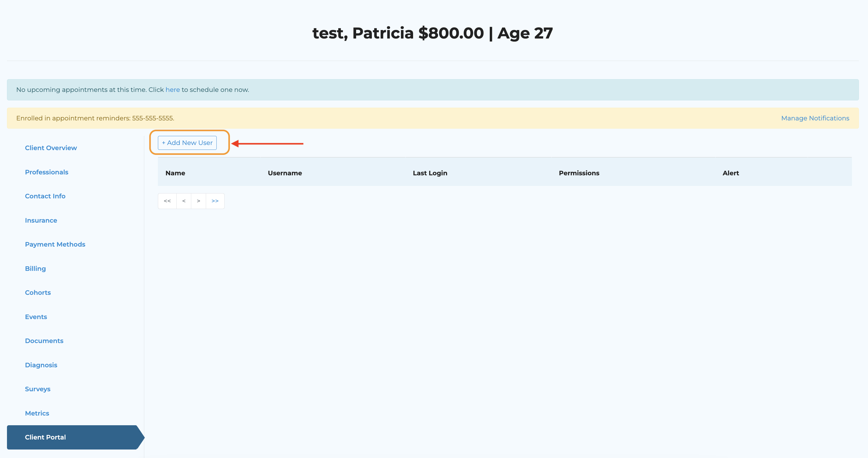Viewport: 868px width, 458px height.
Task: Open the Documents section
Action: click(44, 341)
